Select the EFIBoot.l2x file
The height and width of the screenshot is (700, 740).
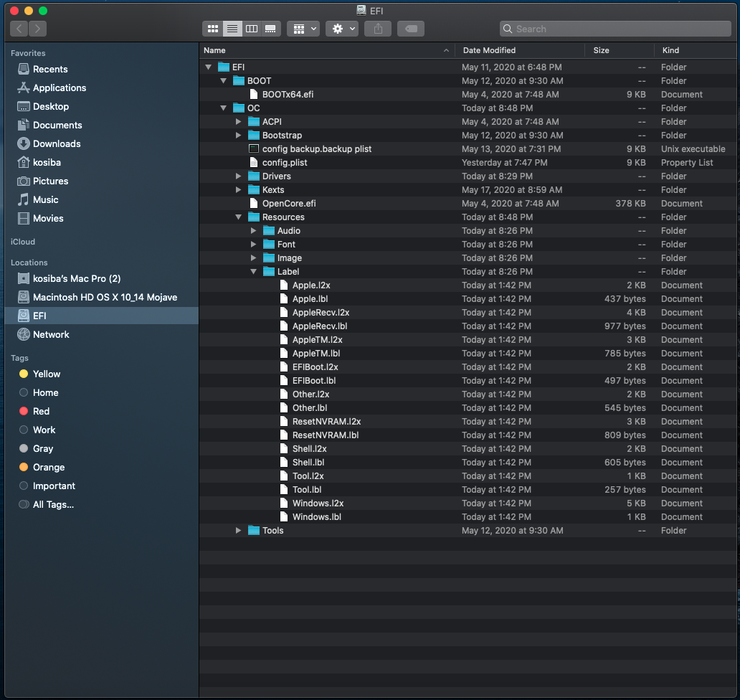(x=469, y=366)
